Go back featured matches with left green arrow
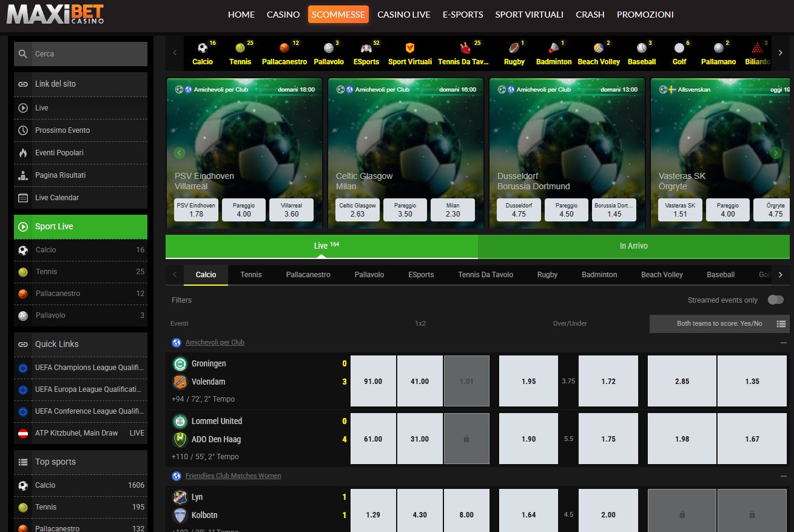 [179, 153]
